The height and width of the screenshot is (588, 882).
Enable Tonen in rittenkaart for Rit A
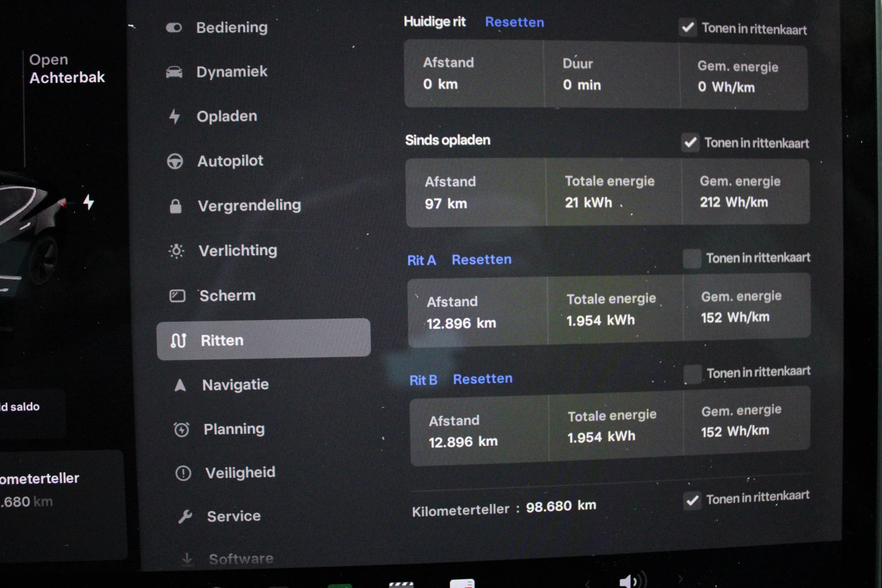click(692, 259)
